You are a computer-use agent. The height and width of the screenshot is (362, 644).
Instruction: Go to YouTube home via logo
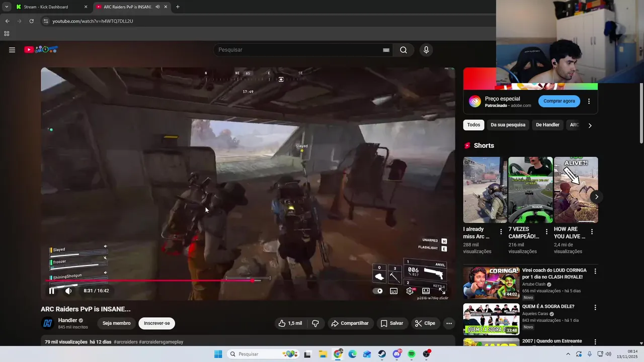coord(41,49)
